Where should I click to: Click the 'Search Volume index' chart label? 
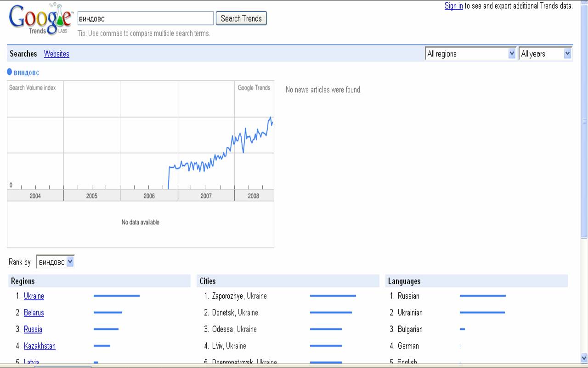[32, 88]
